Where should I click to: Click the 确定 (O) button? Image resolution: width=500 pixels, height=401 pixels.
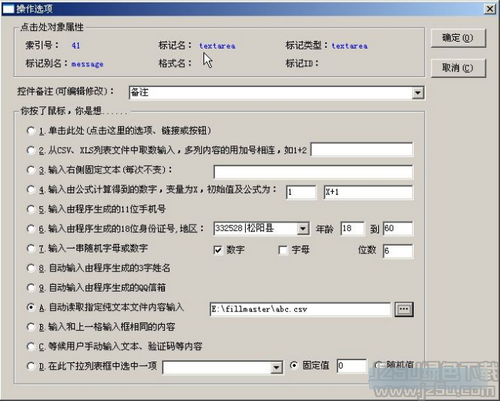point(458,38)
